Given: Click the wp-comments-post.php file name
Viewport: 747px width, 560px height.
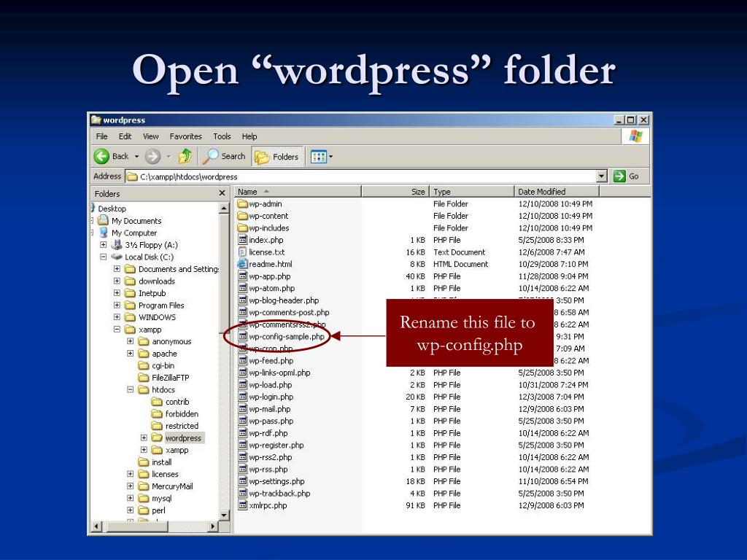Looking at the screenshot, I should click(289, 312).
